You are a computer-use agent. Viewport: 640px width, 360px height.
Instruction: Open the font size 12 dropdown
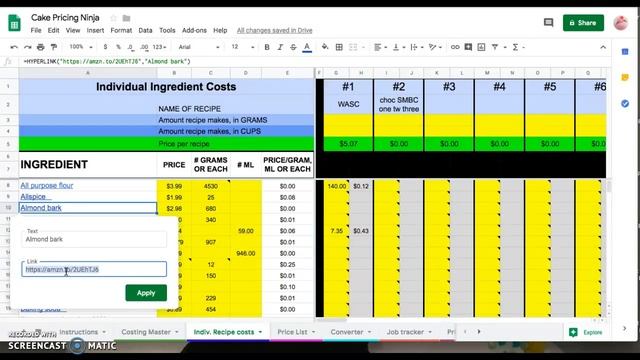[x=242, y=47]
